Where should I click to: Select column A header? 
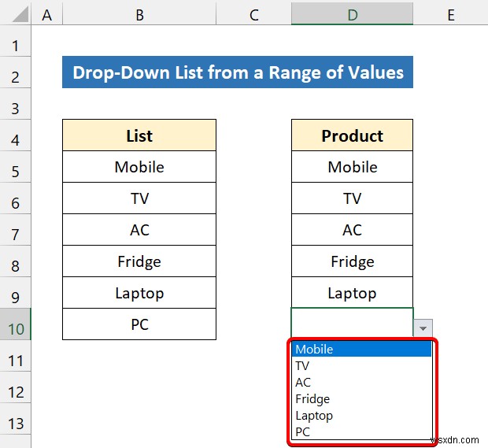pos(46,15)
